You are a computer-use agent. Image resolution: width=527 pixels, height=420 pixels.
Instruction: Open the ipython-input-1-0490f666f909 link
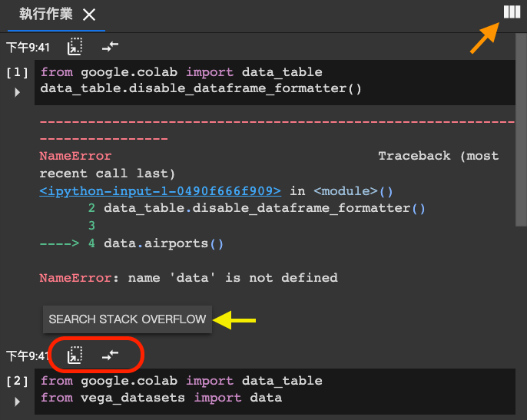(x=160, y=191)
